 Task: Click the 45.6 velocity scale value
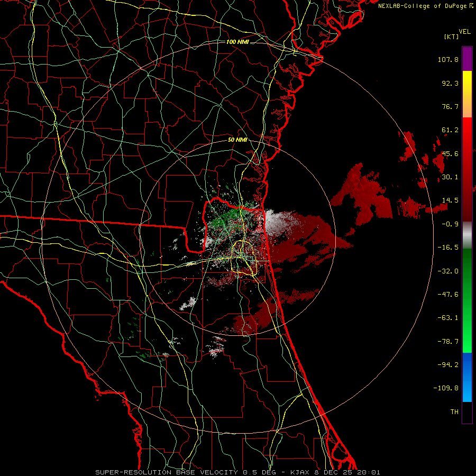[x=450, y=153]
